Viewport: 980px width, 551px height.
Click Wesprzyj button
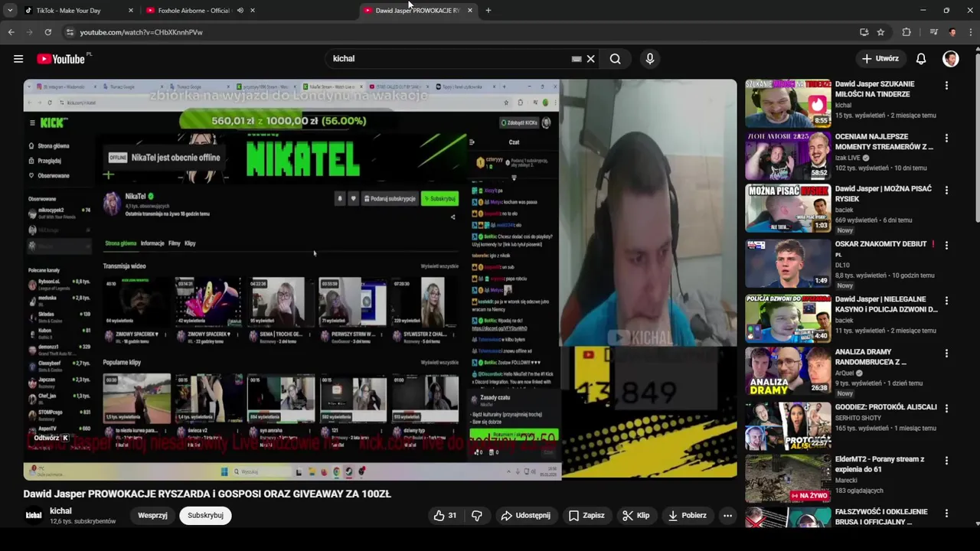pos(152,516)
